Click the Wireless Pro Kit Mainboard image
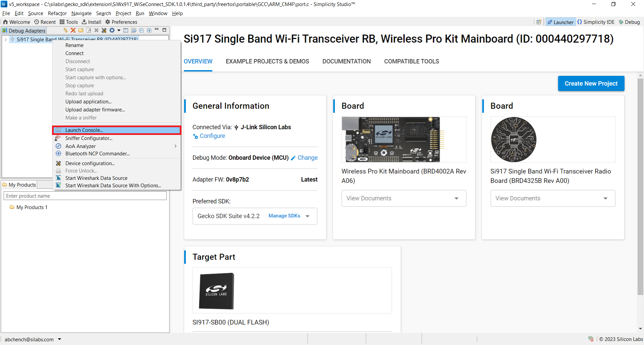This screenshot has width=644, height=345. click(393, 139)
